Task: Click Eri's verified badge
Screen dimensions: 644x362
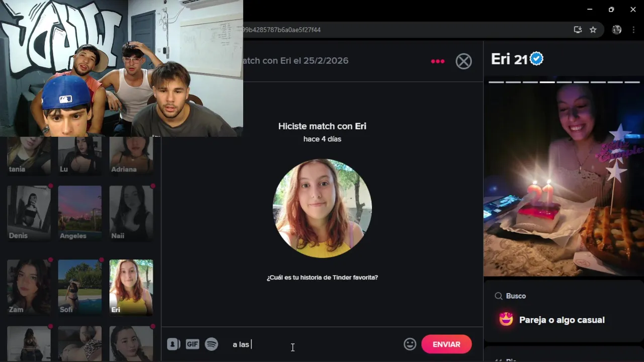Action: coord(537,59)
